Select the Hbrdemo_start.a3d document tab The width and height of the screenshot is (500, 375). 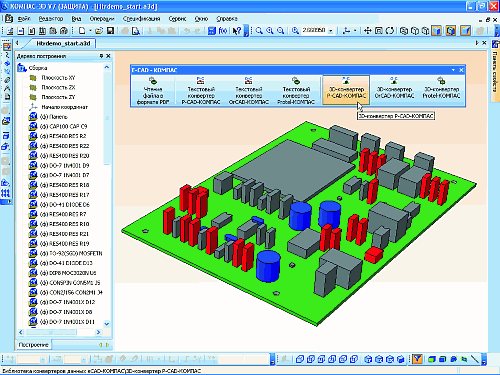coord(63,43)
